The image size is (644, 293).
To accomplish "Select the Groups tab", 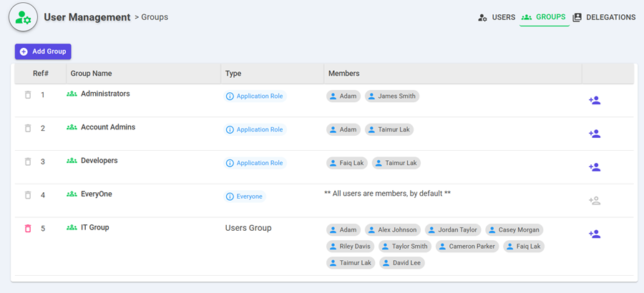I will click(544, 17).
